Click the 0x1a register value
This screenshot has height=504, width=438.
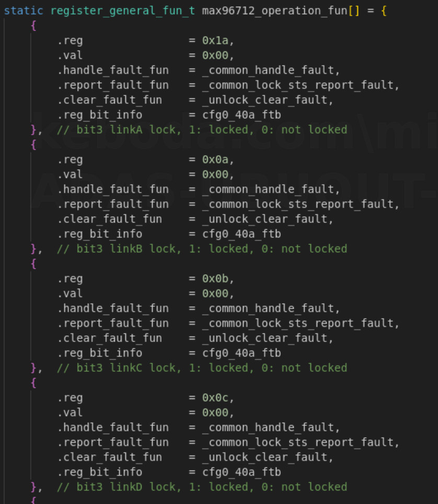coord(215,40)
